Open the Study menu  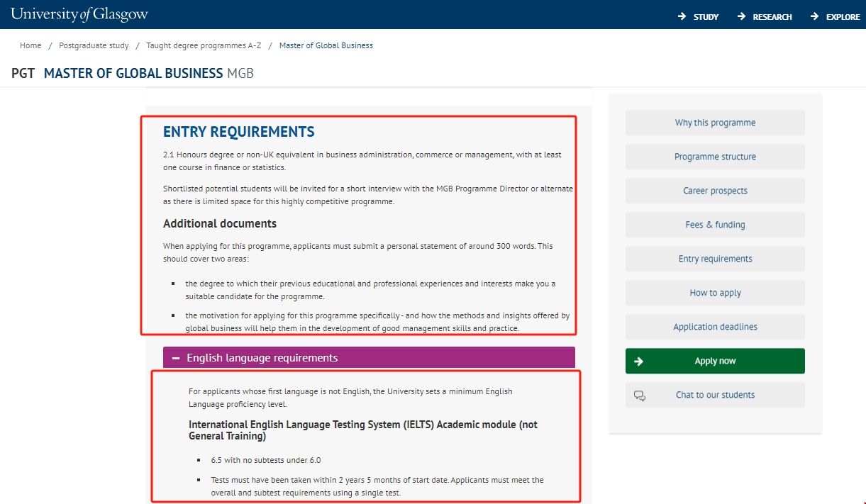[x=706, y=17]
